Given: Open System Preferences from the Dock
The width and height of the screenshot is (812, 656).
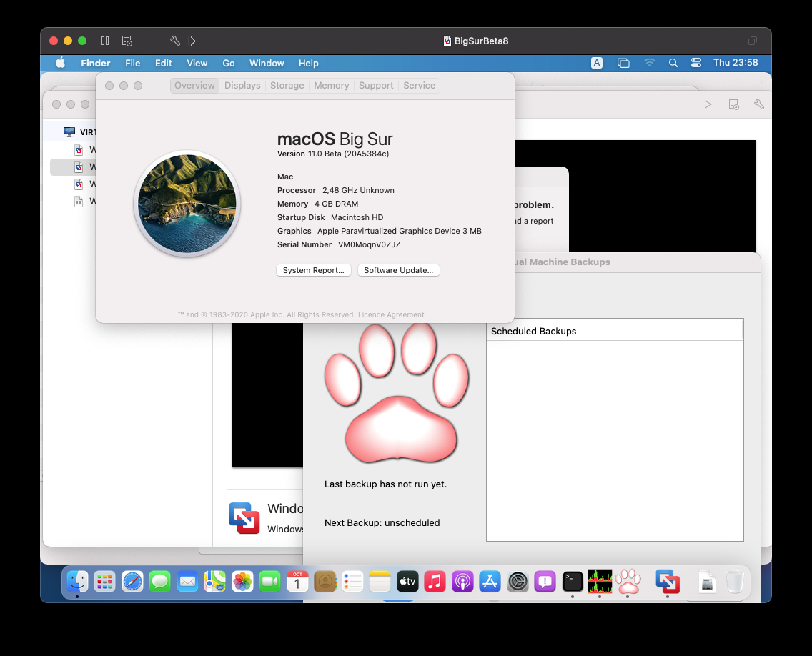Looking at the screenshot, I should click(518, 582).
